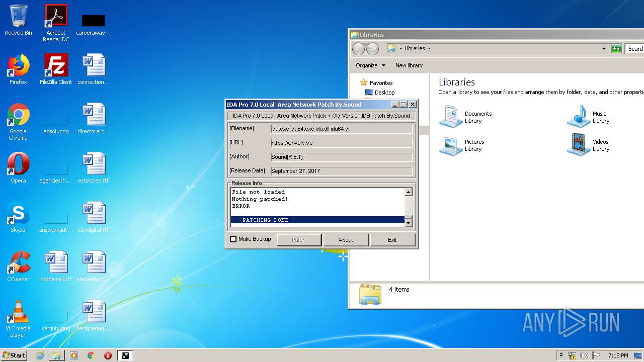Click the media player taskbar icon
This screenshot has height=362, width=644.
[74, 355]
